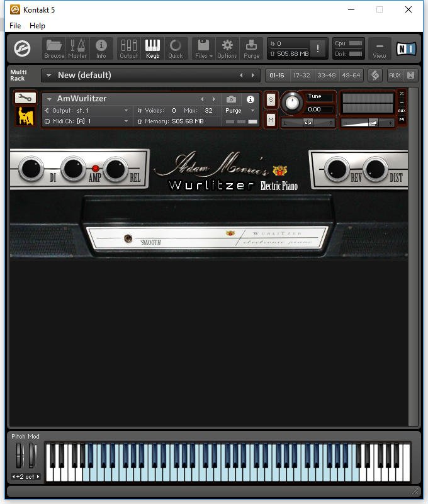
Task: Open the Output st. 1 dropdown
Action: (x=87, y=111)
